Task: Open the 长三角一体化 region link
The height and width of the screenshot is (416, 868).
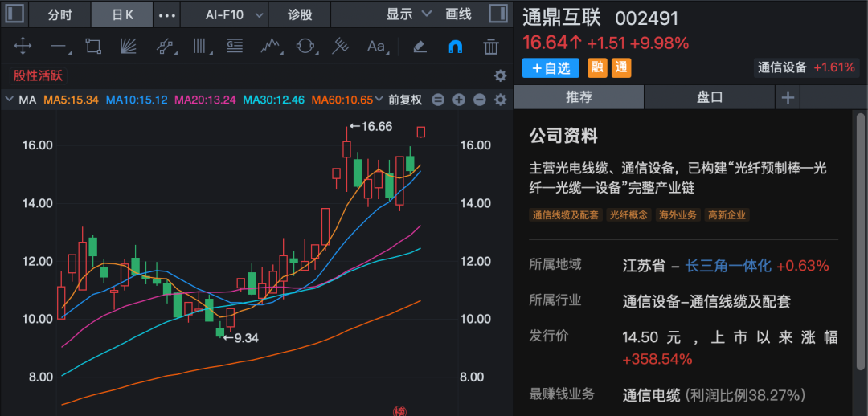Action: tap(728, 266)
